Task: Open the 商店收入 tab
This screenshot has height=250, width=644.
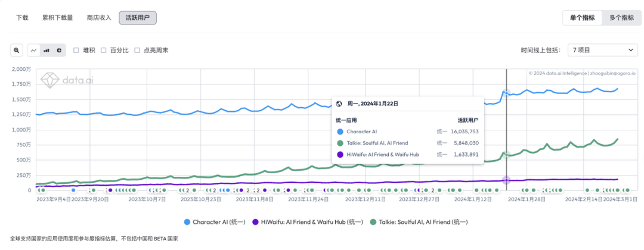Action: pos(99,18)
